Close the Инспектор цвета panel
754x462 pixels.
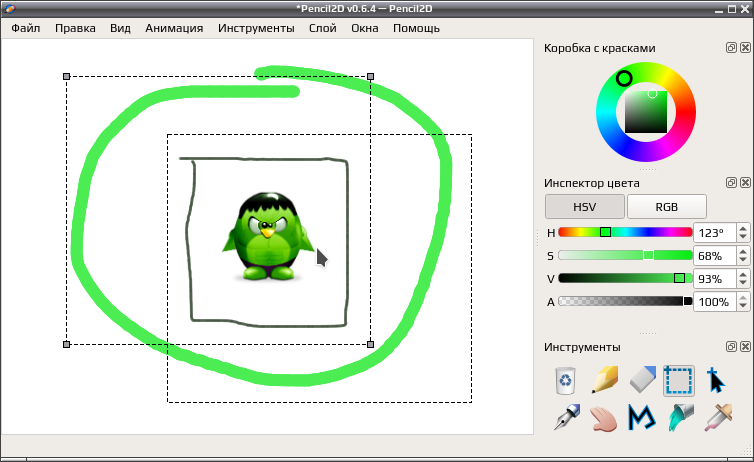[745, 183]
